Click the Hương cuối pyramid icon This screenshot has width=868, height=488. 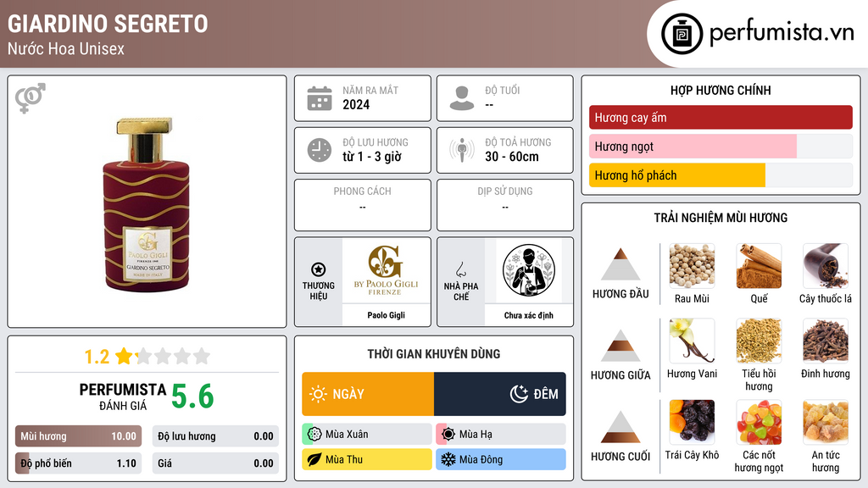[x=620, y=427]
